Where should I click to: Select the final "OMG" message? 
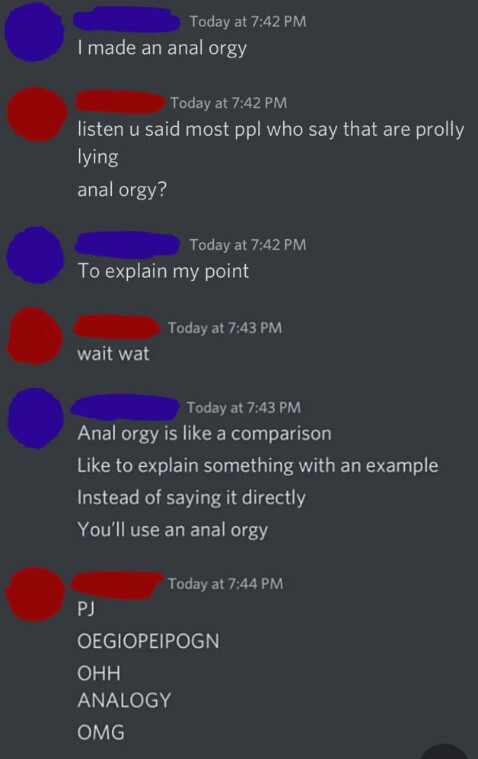[101, 732]
